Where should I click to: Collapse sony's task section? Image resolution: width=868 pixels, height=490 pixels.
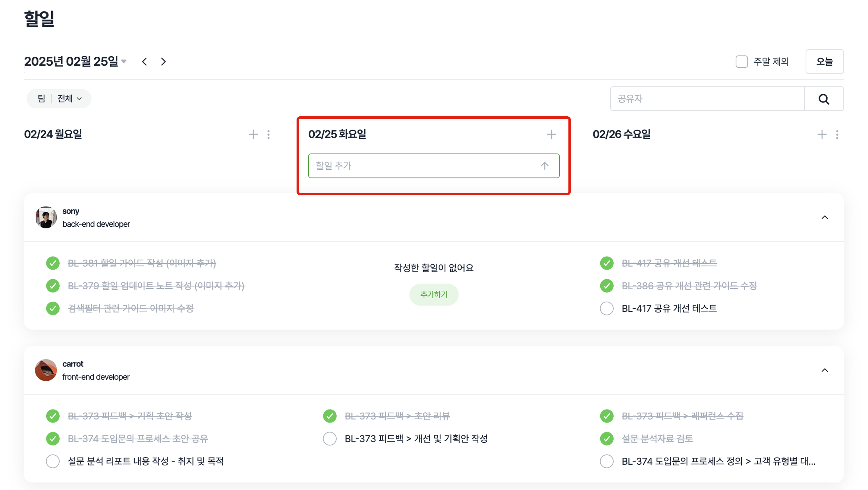point(825,217)
